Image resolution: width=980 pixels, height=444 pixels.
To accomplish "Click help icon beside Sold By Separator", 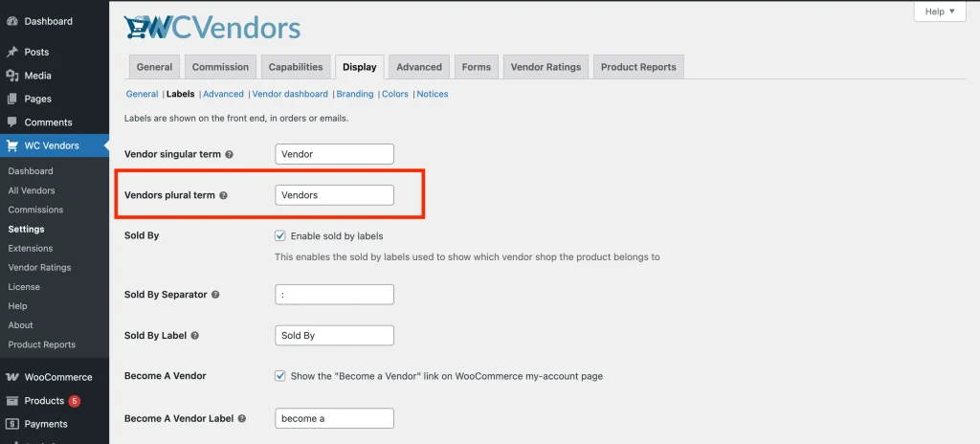I will point(215,295).
